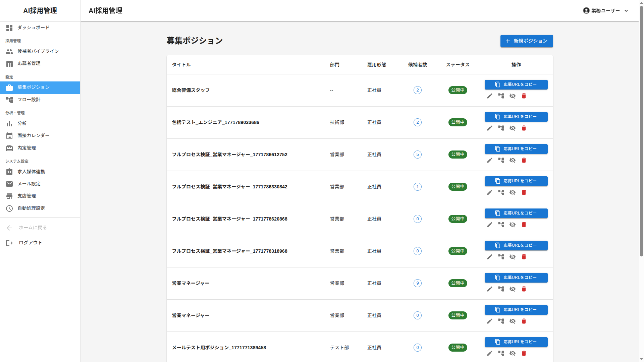The image size is (644, 362).
Task: Expand the 業務ユーザー account dropdown
Action: [626, 11]
